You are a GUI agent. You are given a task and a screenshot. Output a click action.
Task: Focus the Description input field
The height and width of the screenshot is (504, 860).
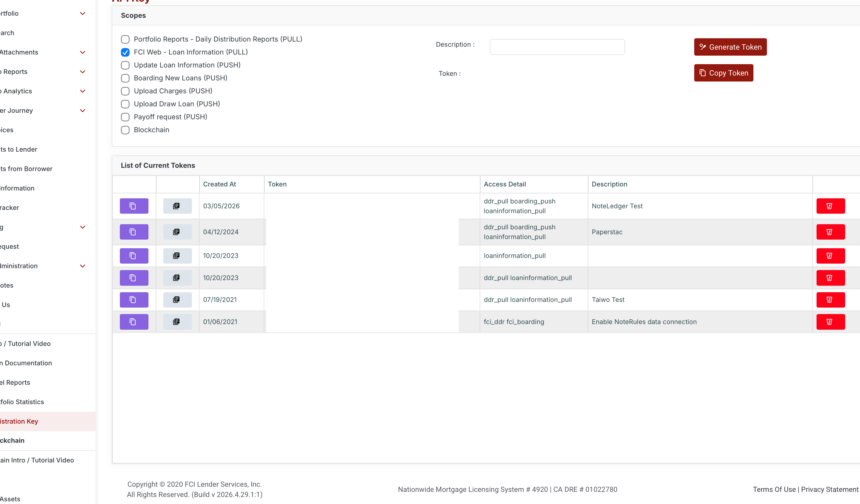tap(557, 47)
